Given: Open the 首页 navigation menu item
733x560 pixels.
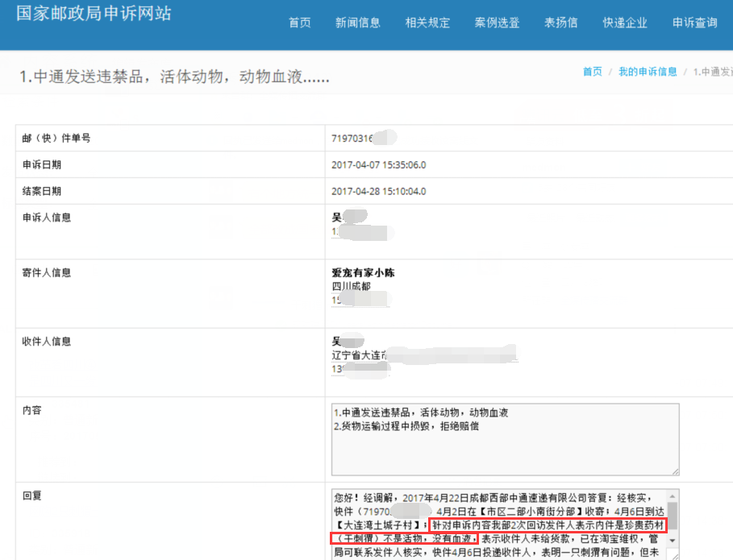Looking at the screenshot, I should 299,23.
